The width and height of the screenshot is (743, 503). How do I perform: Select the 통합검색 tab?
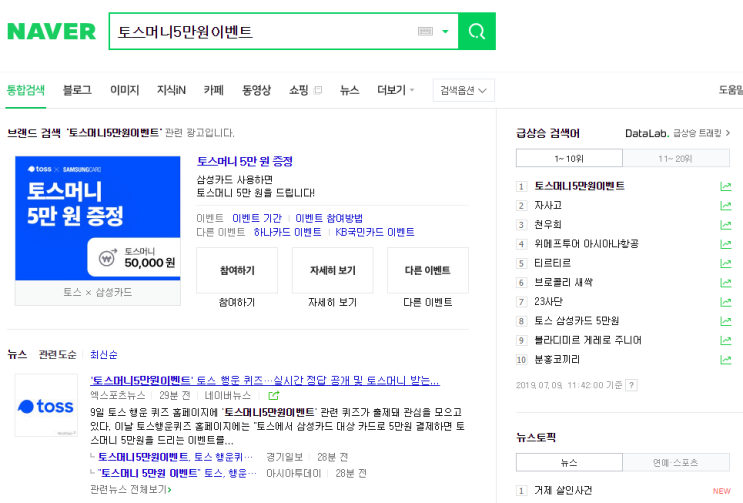pos(26,90)
